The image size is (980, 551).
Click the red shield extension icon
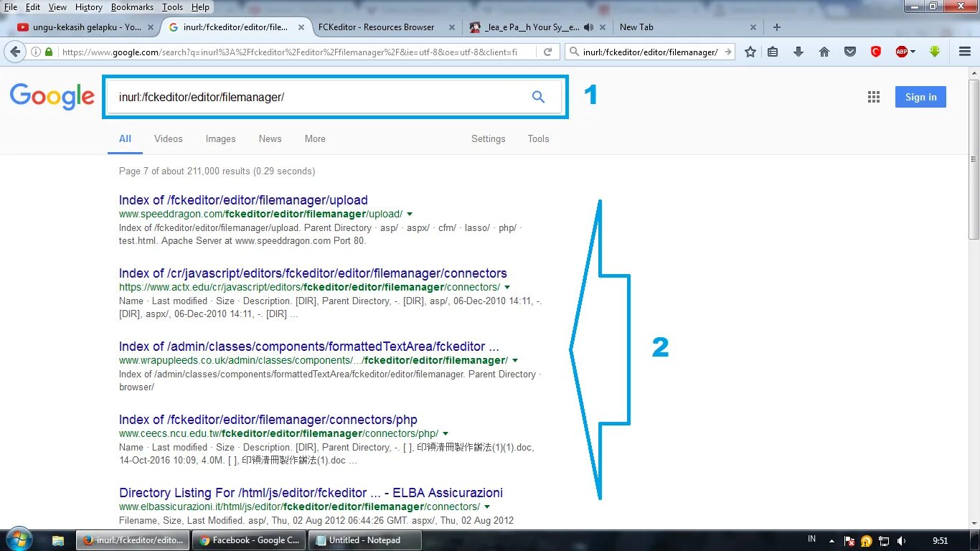click(876, 52)
